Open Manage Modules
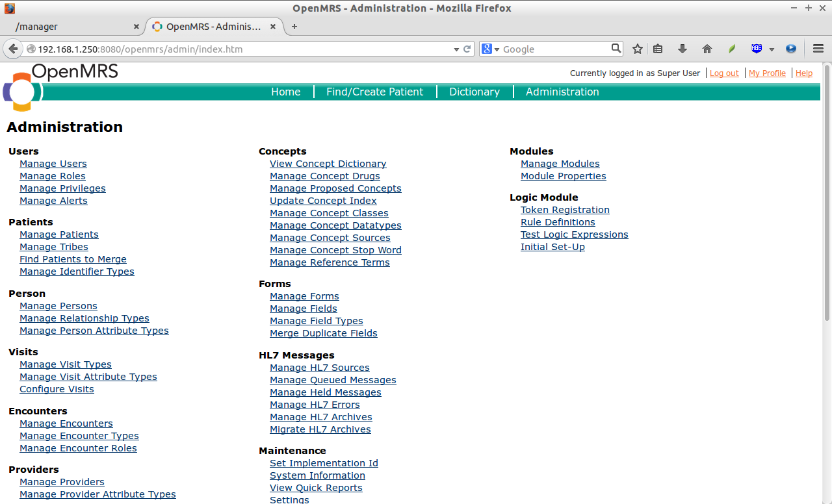This screenshot has height=504, width=832. click(560, 164)
